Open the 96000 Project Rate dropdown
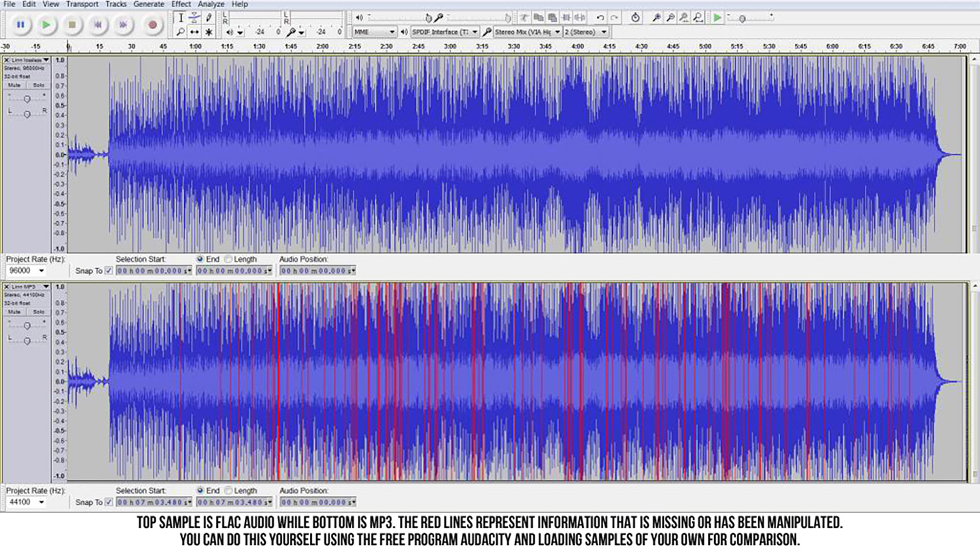This screenshot has width=980, height=551. pos(26,271)
